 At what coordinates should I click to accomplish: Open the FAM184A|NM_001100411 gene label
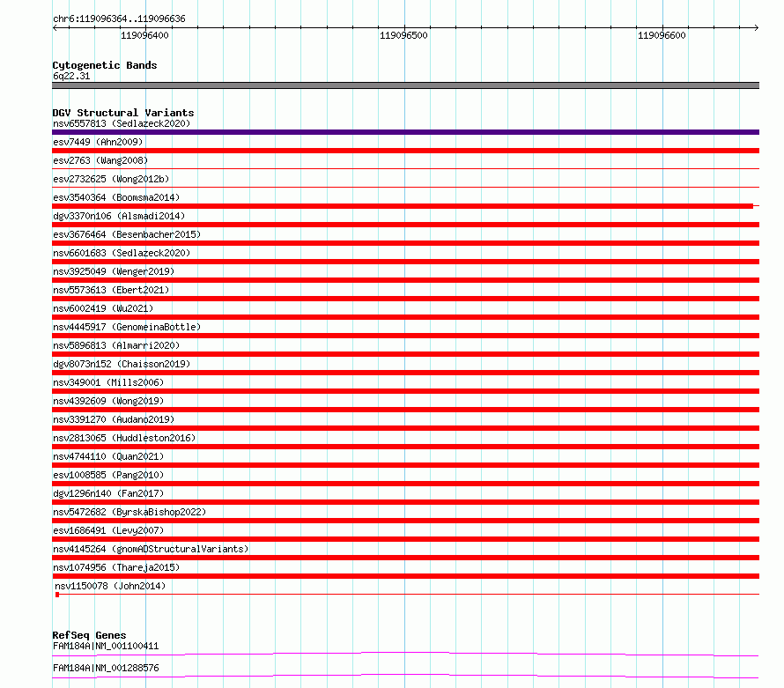pyautogui.click(x=106, y=646)
